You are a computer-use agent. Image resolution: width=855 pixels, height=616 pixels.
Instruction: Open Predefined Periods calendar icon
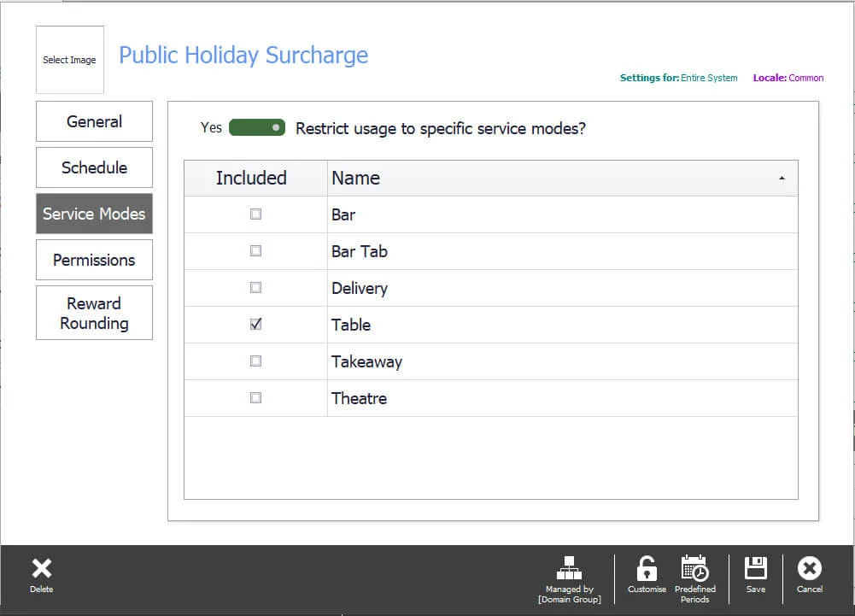pos(694,568)
